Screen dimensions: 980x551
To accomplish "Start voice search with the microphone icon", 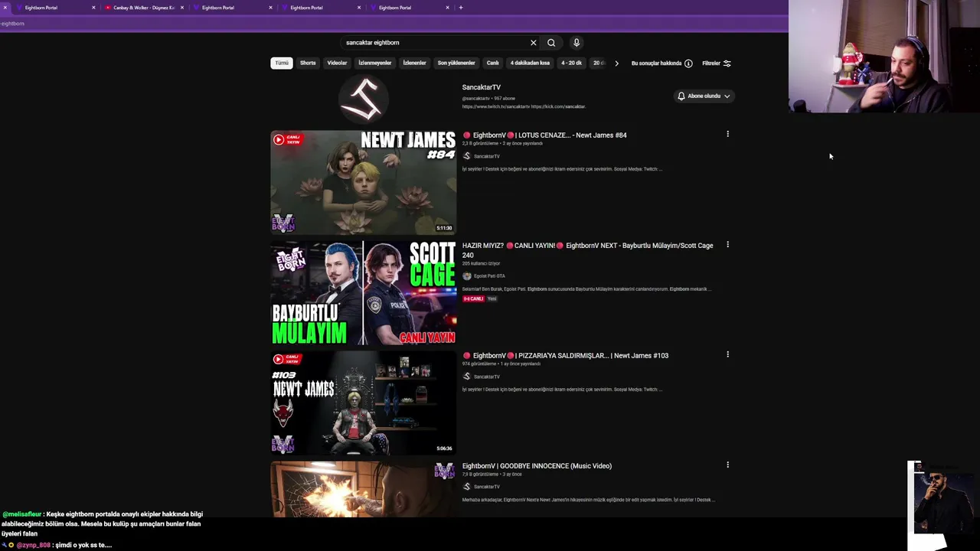I will (x=577, y=43).
